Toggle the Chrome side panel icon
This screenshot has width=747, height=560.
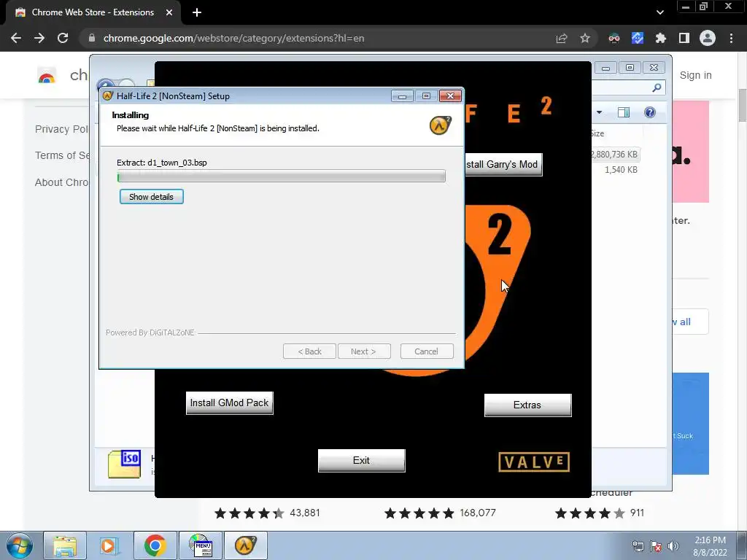[684, 38]
